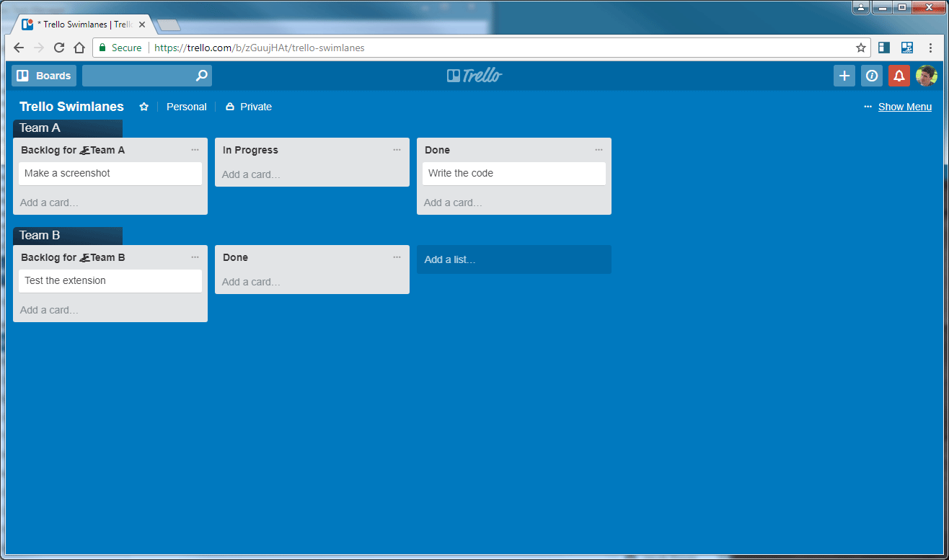Close the Trello Swimlanes browser tab
Viewport: 949px width, 560px height.
tap(142, 25)
